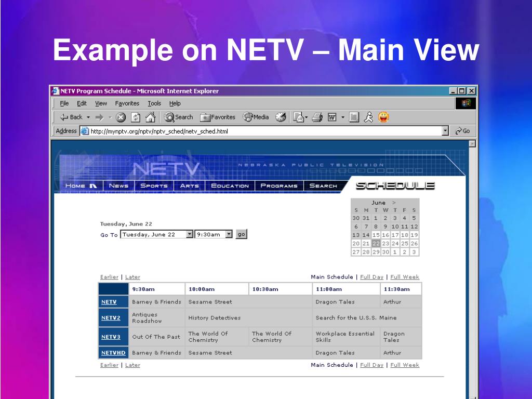This screenshot has width=532, height=399.
Task: Select the Programs navigation tab
Action: 279,186
